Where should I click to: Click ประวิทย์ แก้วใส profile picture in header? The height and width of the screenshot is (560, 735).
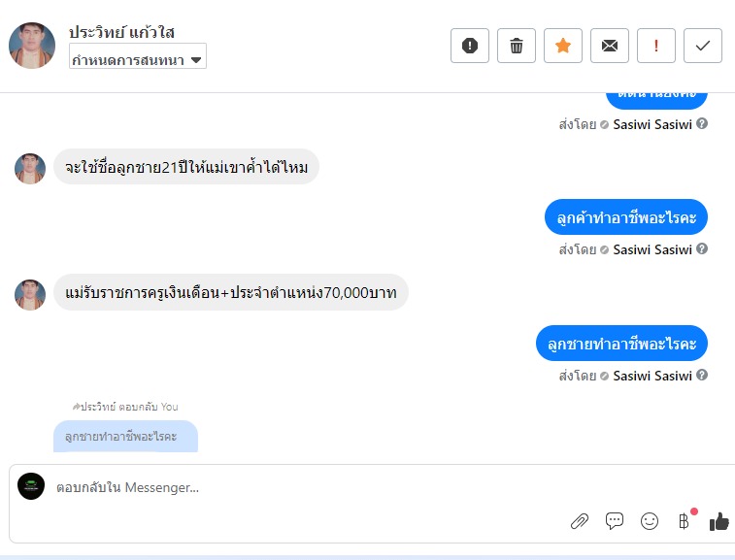pyautogui.click(x=32, y=46)
